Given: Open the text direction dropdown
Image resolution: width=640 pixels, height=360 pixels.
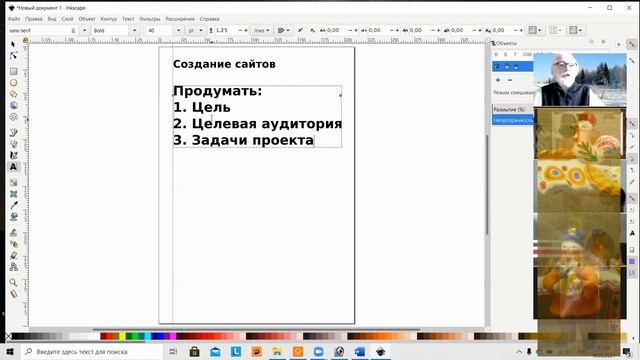Looking at the screenshot, I should pyautogui.click(x=576, y=30).
